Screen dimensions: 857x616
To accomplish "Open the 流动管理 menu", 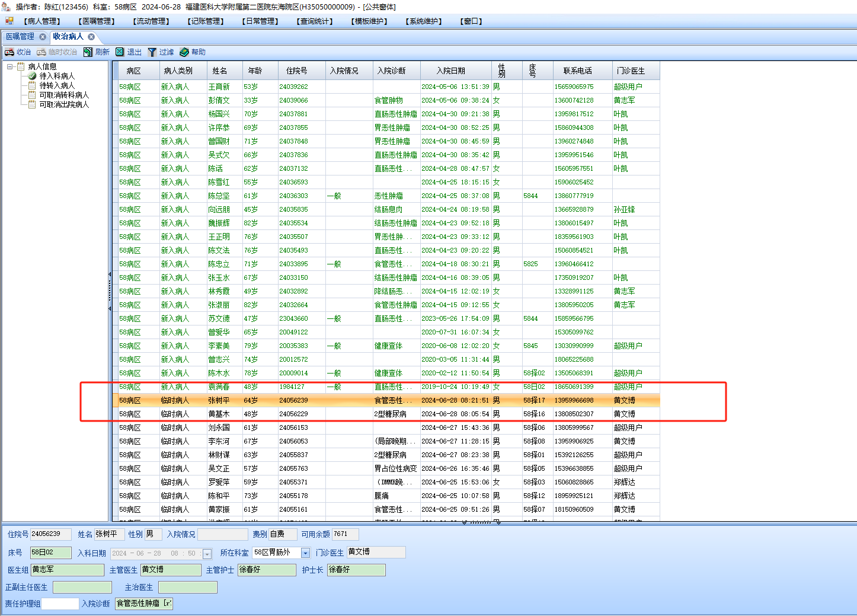I will click(151, 21).
